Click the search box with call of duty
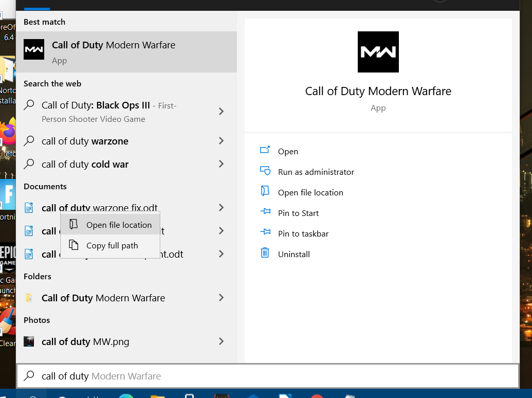This screenshot has width=532, height=398. click(268, 376)
